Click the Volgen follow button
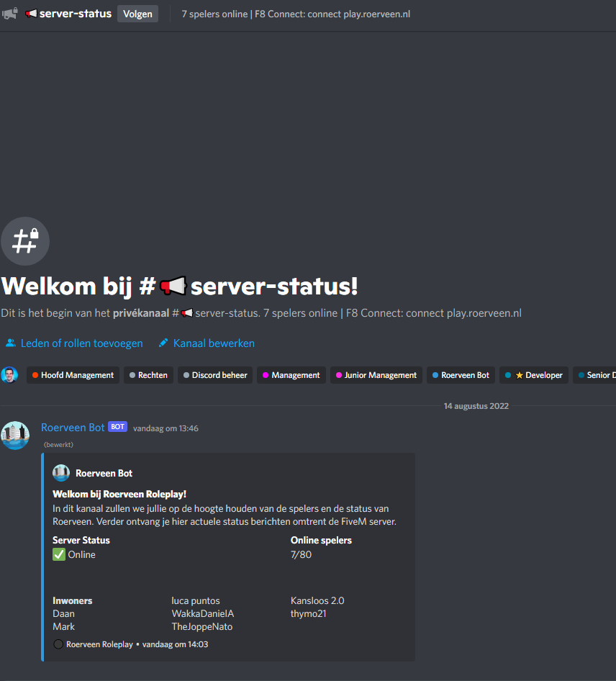Viewport: 616px width, 681px height. (x=137, y=14)
